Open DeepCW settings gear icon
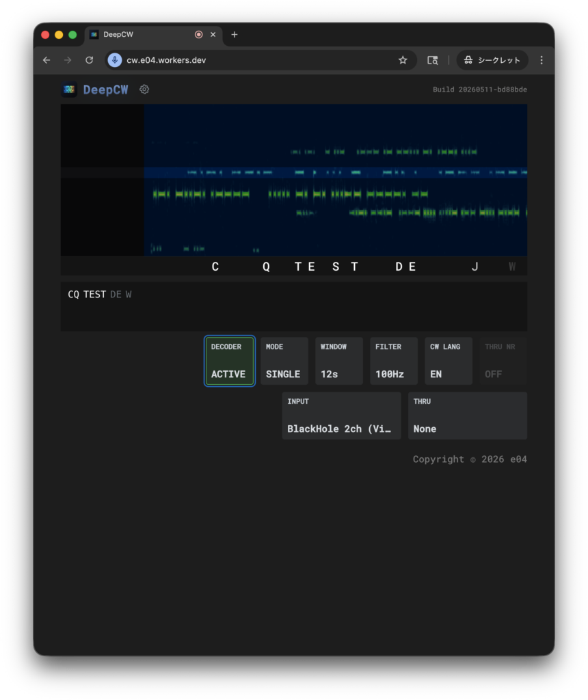Screen dimensions: 588x700 tap(144, 90)
